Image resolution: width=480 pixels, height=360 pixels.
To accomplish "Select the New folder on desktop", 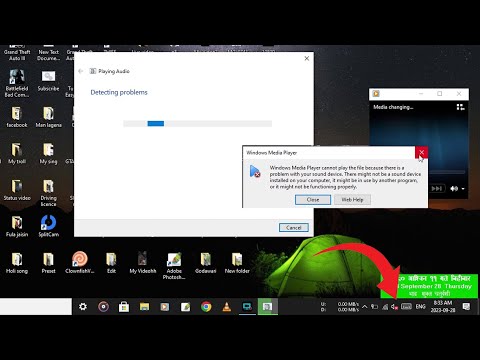I will coord(237,263).
